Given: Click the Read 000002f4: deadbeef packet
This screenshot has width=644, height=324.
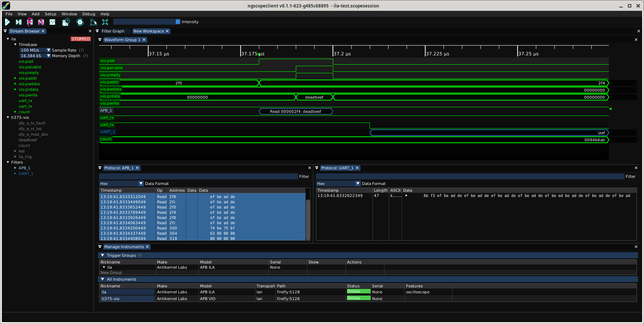Looking at the screenshot, I should (x=296, y=111).
